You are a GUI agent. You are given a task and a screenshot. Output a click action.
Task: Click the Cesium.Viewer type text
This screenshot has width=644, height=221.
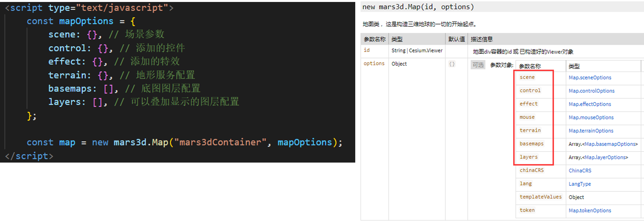click(426, 51)
